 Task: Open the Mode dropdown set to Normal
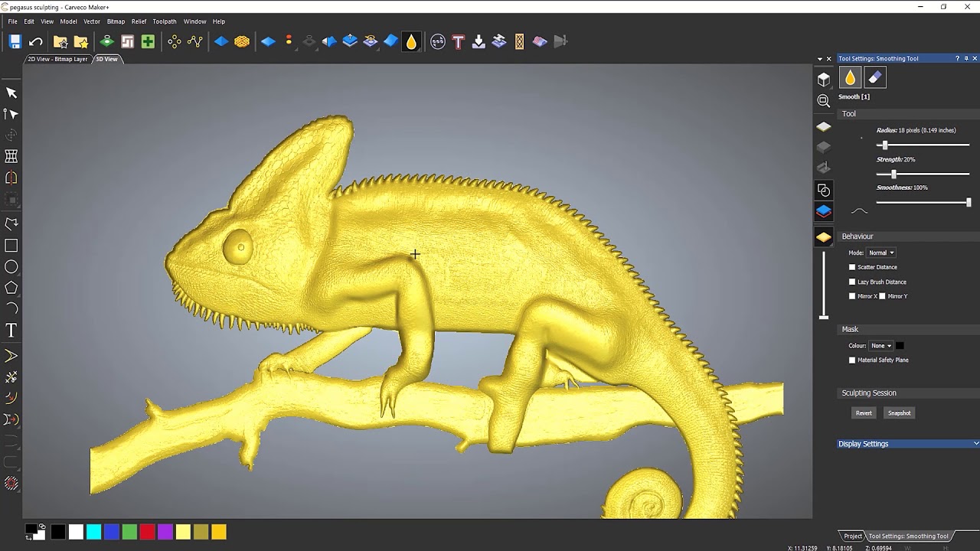click(881, 253)
